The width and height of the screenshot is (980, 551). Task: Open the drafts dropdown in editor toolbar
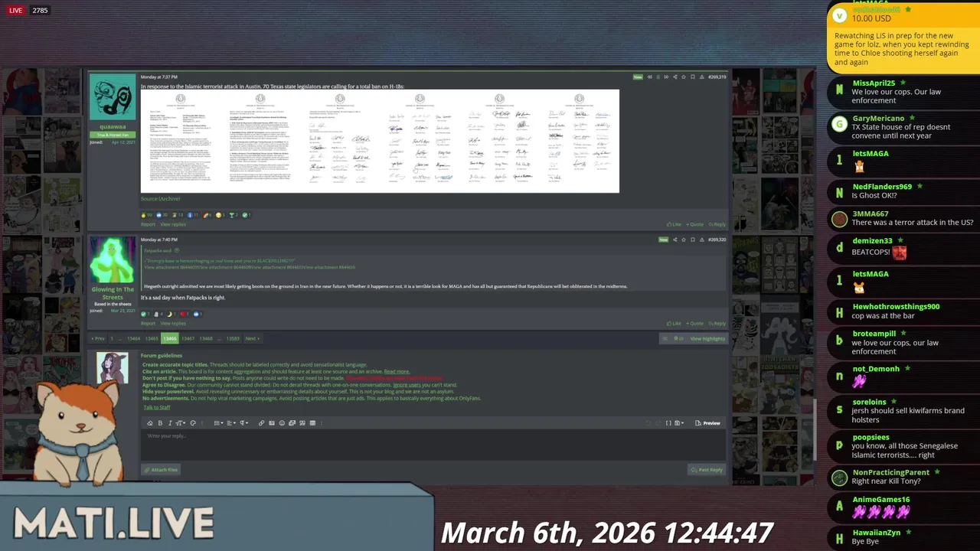(x=679, y=423)
